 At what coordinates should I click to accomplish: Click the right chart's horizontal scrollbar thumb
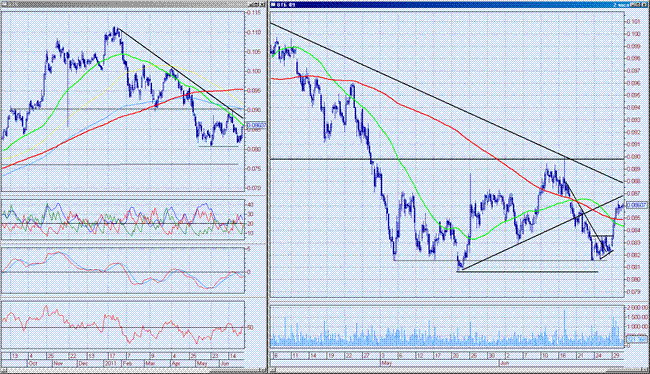(x=623, y=370)
